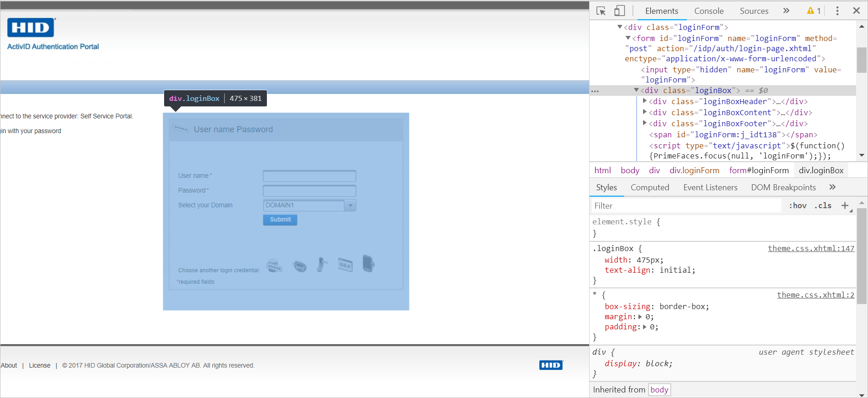Open the theme.css.xhtml:147 source link
This screenshot has width=868, height=398.
811,248
